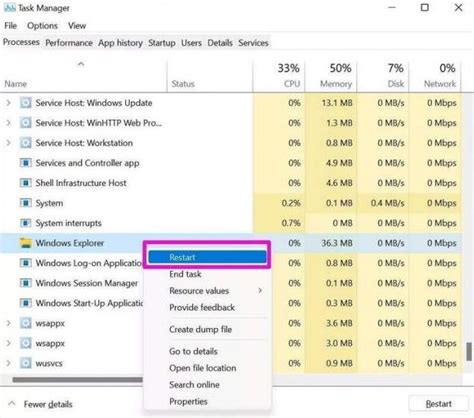Click the Restart button at bottom right
The image size is (474, 418).
click(438, 404)
